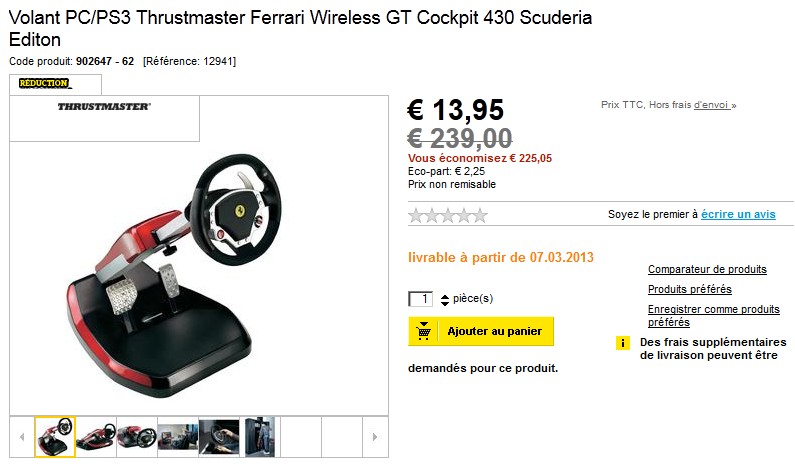The height and width of the screenshot is (473, 795).
Task: Click the shopping cart icon on Ajouter au panier
Action: (423, 331)
